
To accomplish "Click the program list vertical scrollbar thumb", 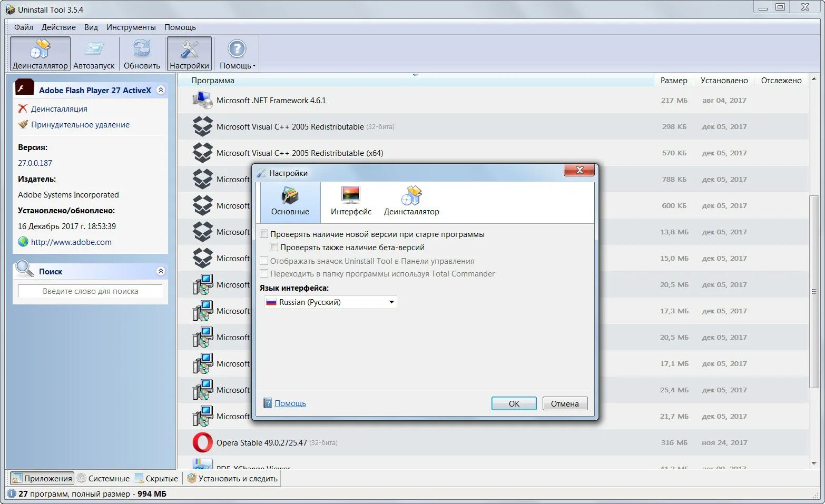I will pos(814,291).
